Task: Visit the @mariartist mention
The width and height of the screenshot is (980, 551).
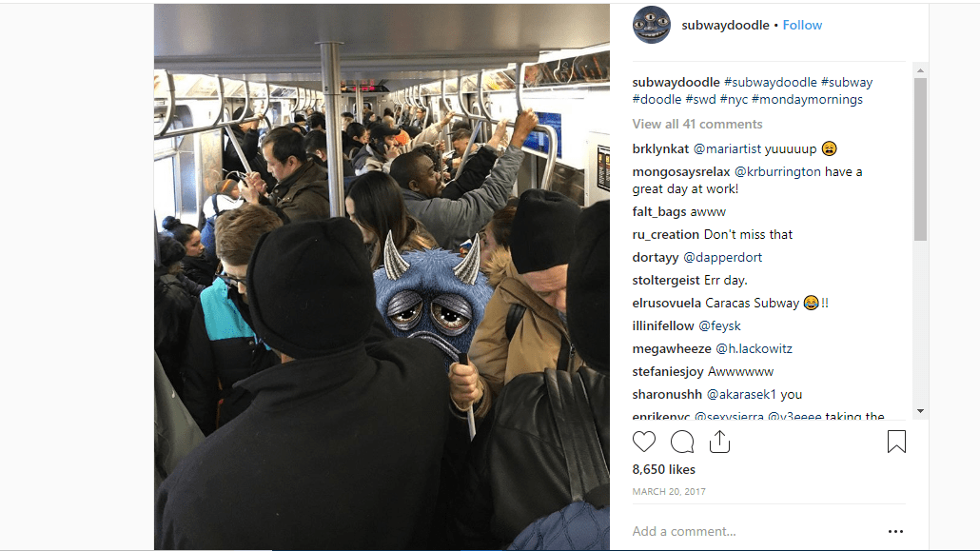Action: (x=728, y=148)
